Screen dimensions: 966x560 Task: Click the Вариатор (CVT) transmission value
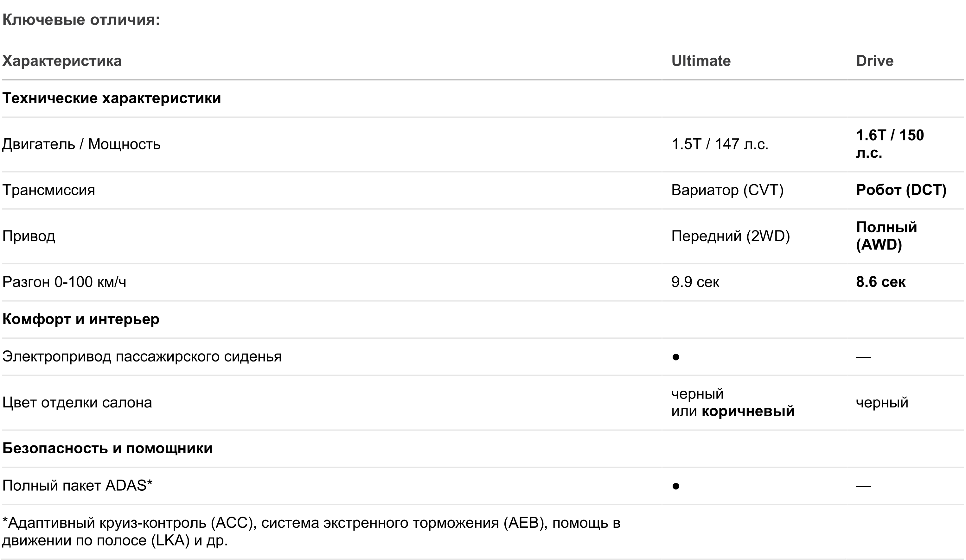(727, 190)
